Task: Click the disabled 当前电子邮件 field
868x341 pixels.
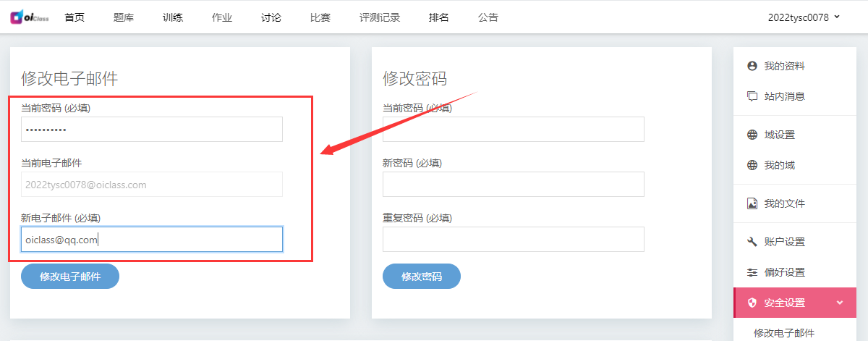Action: tap(152, 185)
